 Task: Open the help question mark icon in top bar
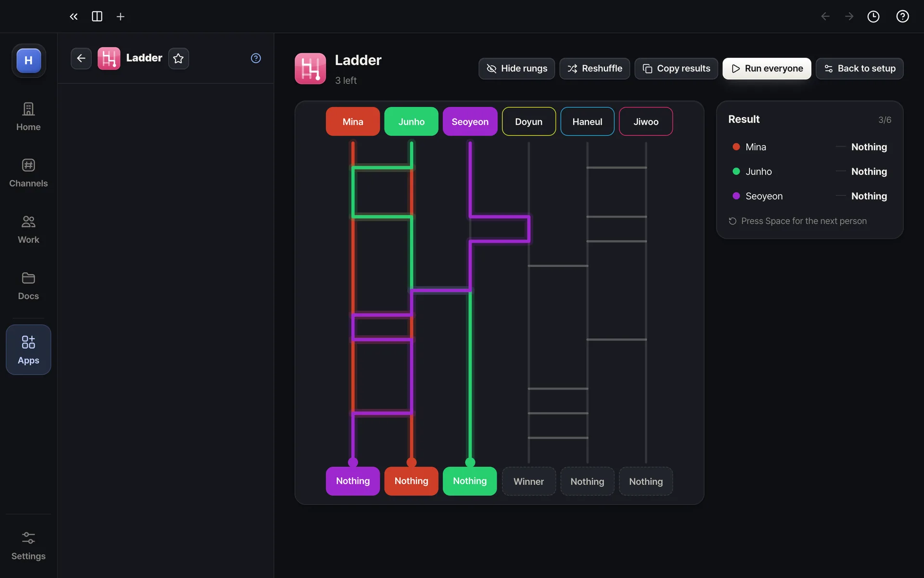[902, 16]
